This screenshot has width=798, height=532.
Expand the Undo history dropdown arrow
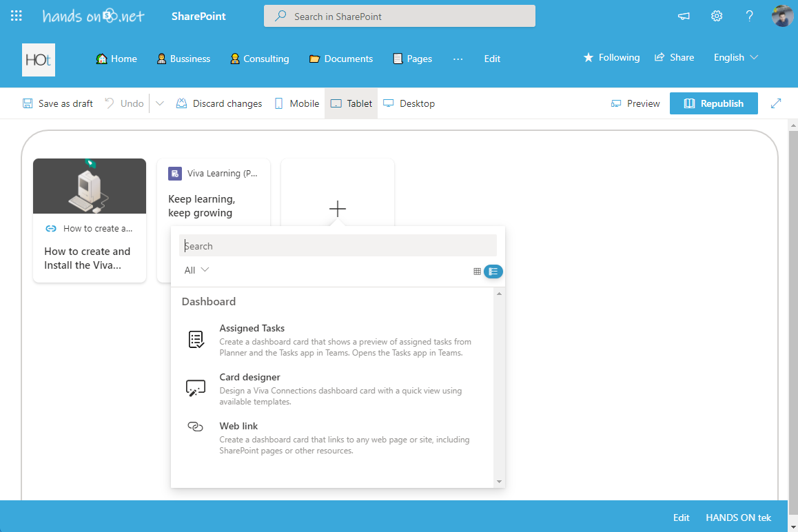point(160,103)
